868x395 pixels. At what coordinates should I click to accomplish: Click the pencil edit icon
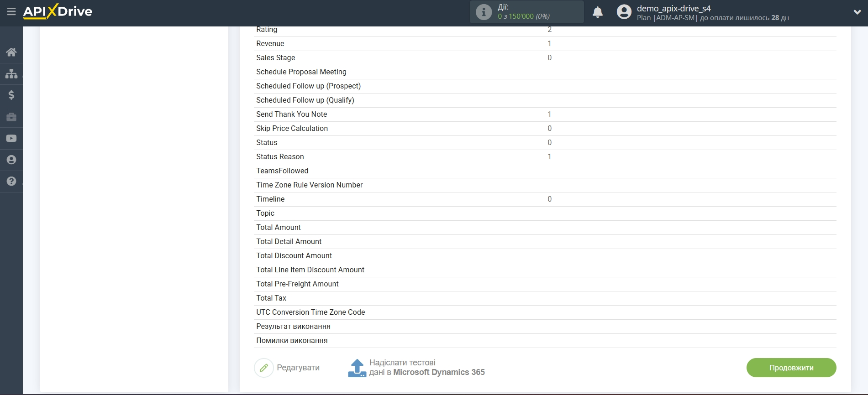pyautogui.click(x=264, y=368)
